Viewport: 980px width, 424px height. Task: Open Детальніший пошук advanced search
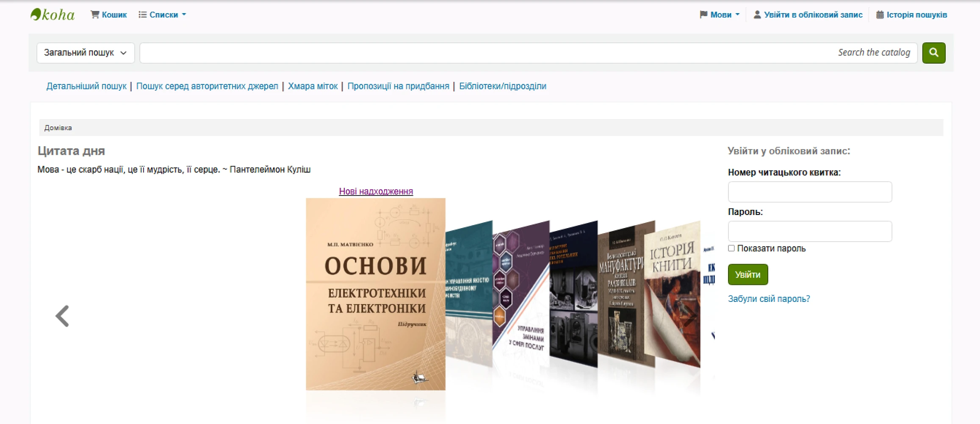pos(86,86)
